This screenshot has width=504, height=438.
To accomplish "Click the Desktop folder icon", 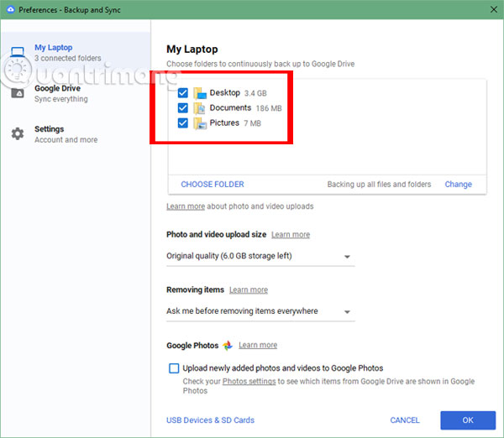I will coord(200,93).
